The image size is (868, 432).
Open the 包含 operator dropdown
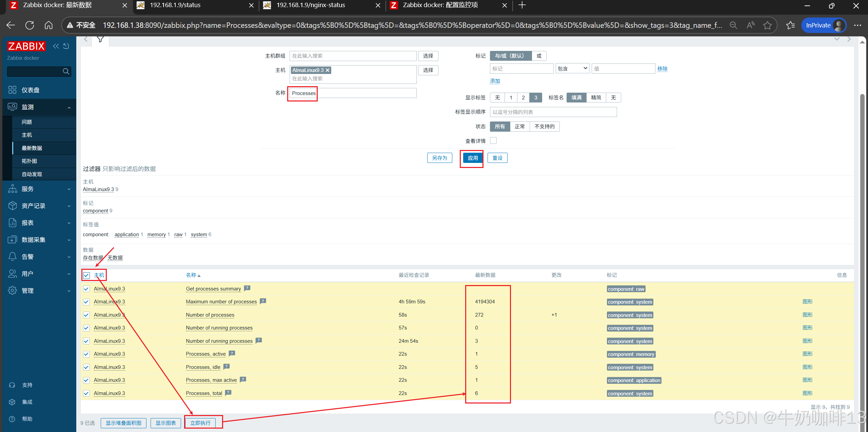click(x=572, y=69)
